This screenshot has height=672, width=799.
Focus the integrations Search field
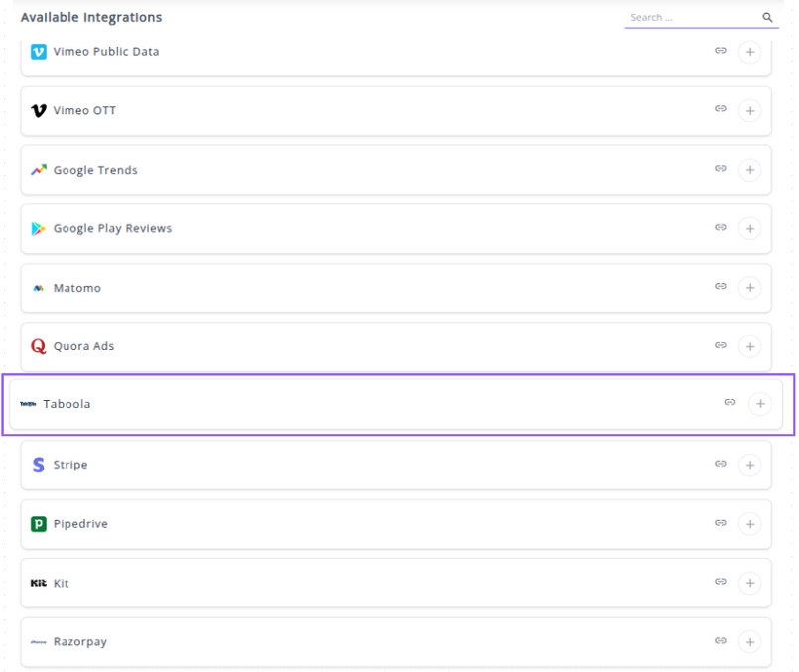(691, 18)
